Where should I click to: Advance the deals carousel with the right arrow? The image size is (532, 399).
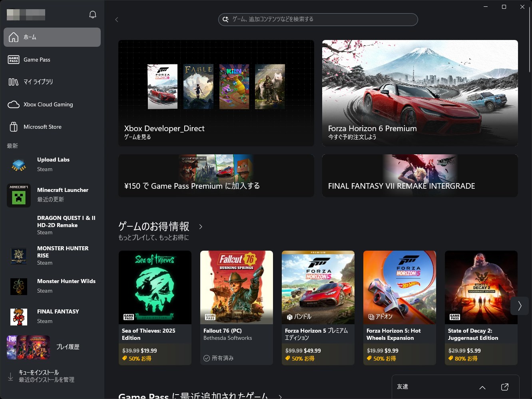click(x=520, y=306)
